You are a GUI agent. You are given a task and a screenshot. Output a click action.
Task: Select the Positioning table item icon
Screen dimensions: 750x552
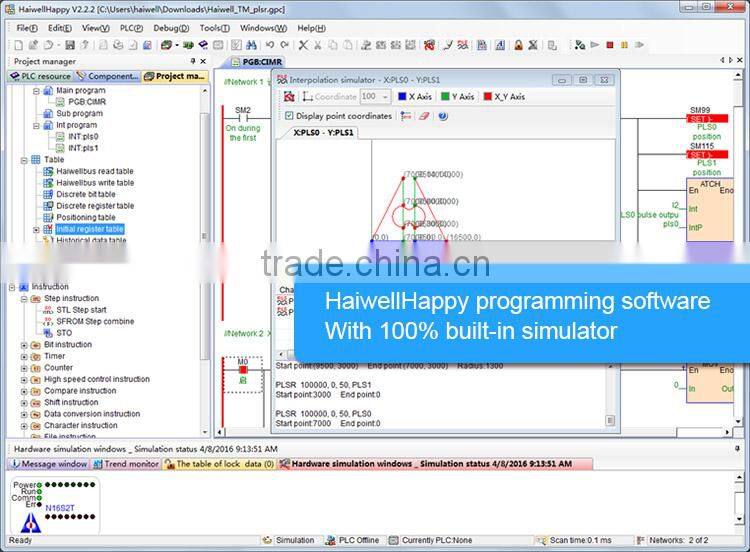(x=48, y=217)
